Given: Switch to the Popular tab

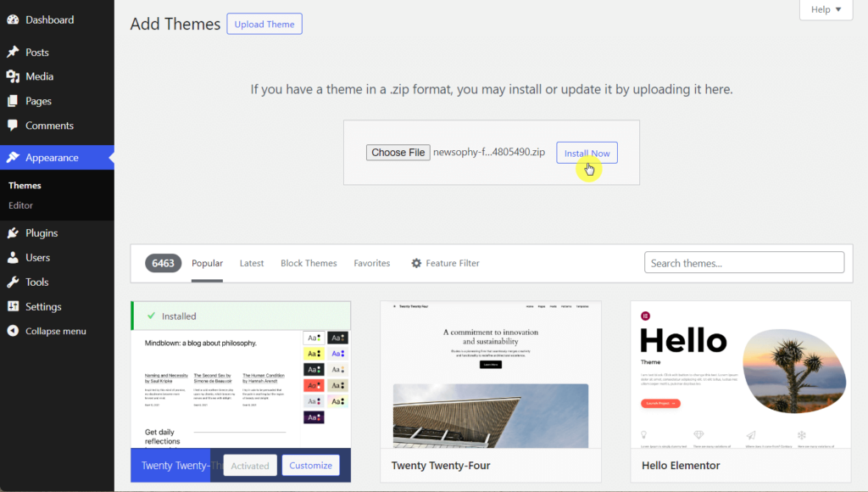Looking at the screenshot, I should (x=207, y=263).
